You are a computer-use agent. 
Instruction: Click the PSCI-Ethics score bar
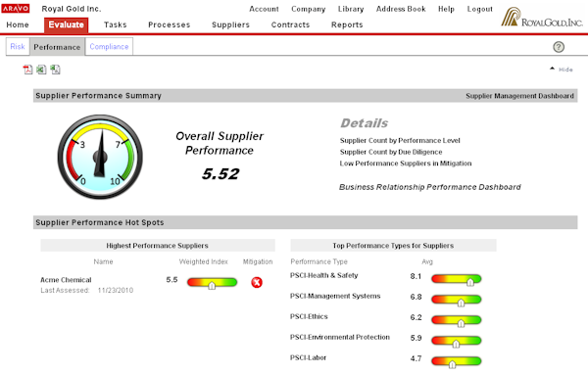click(457, 320)
